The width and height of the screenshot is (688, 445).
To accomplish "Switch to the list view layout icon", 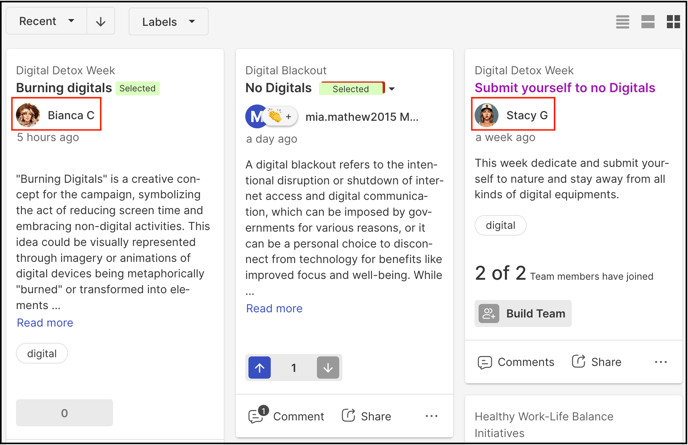I will pos(622,22).
